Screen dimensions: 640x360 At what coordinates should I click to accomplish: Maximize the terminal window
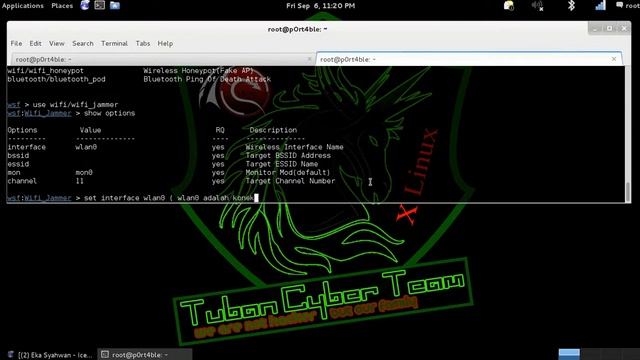[609, 29]
